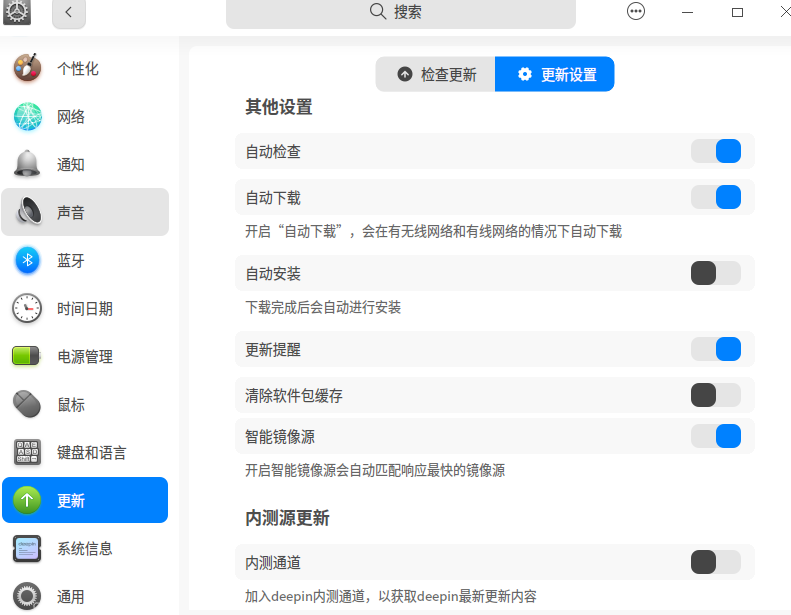The height and width of the screenshot is (615, 791).
Task: Select 声音 sidebar entry
Action: click(x=85, y=212)
